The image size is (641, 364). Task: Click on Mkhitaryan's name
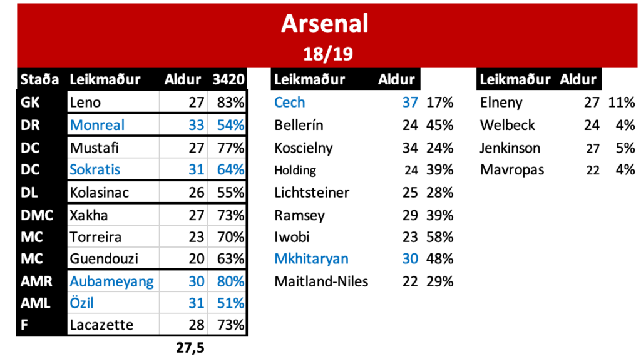[311, 258]
